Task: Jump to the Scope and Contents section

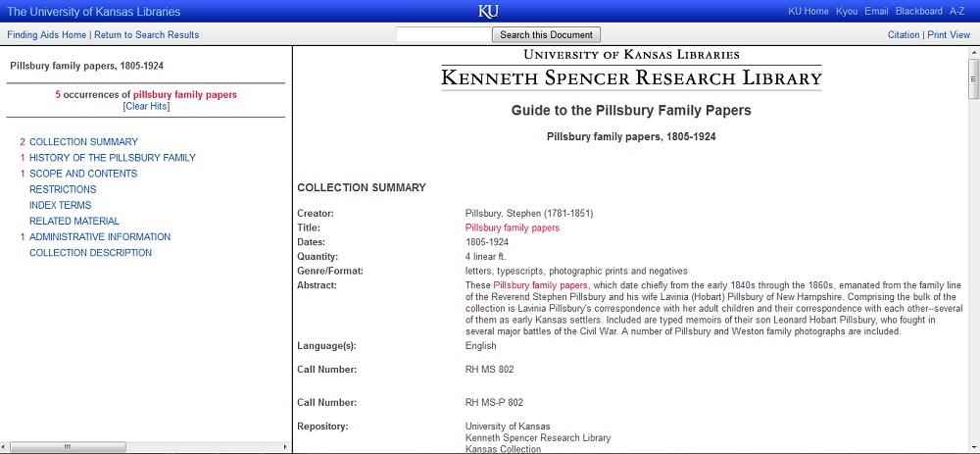Action: click(83, 174)
